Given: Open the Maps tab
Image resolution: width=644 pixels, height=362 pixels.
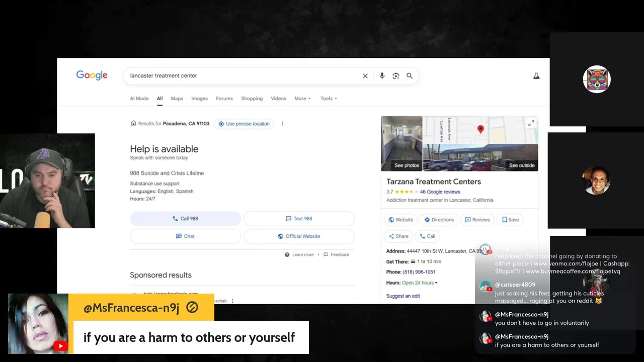Looking at the screenshot, I should 177,99.
